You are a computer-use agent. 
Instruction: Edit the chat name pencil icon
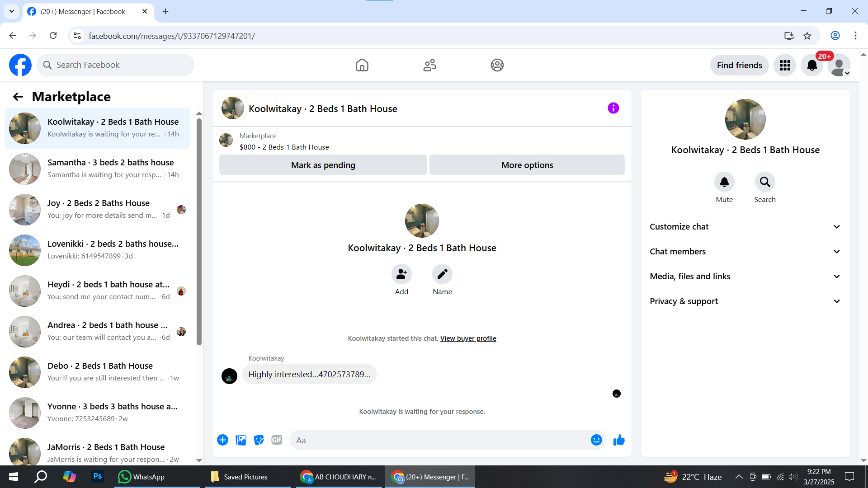pos(442,274)
